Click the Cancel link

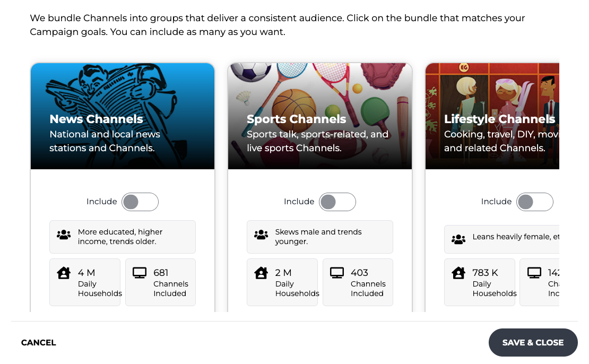coord(39,343)
